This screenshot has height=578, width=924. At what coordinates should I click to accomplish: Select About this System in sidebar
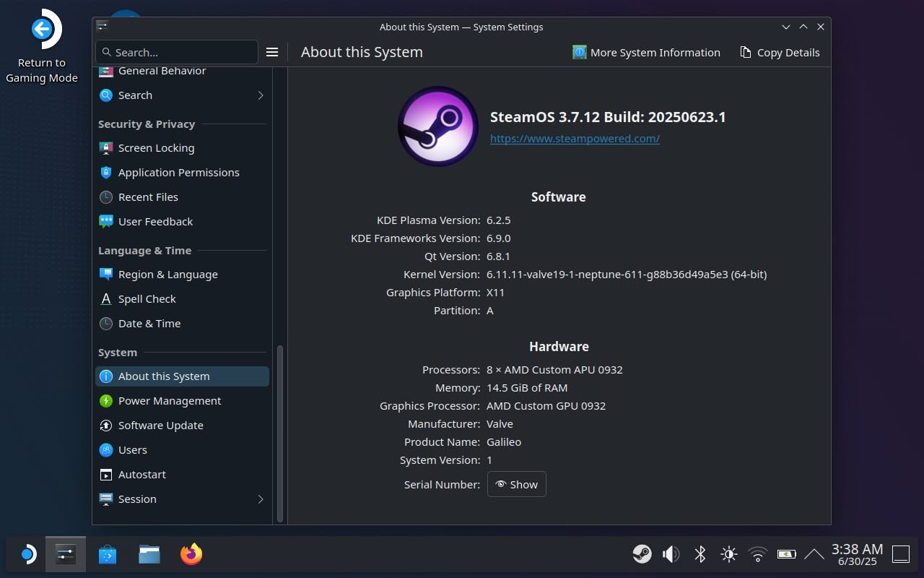pos(182,376)
